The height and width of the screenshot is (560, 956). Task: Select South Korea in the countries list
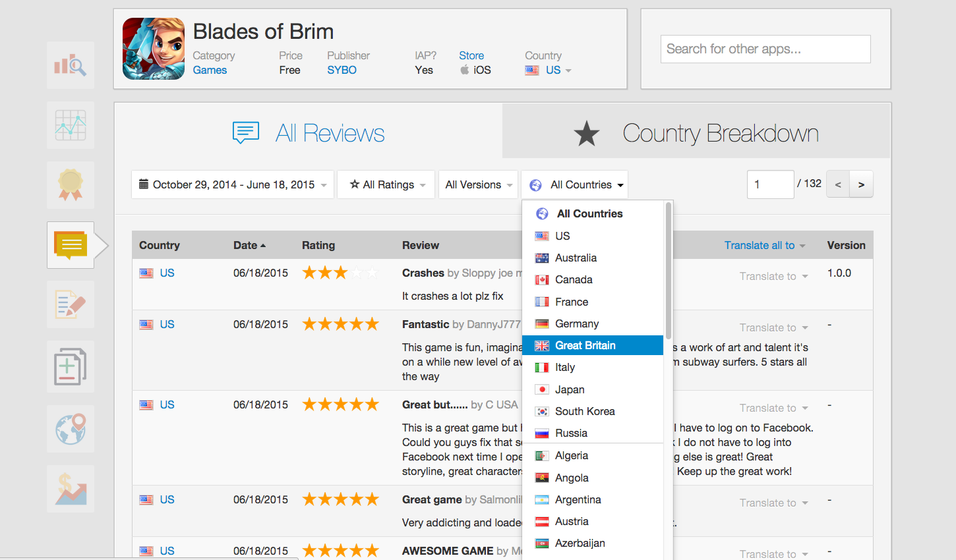click(x=593, y=411)
